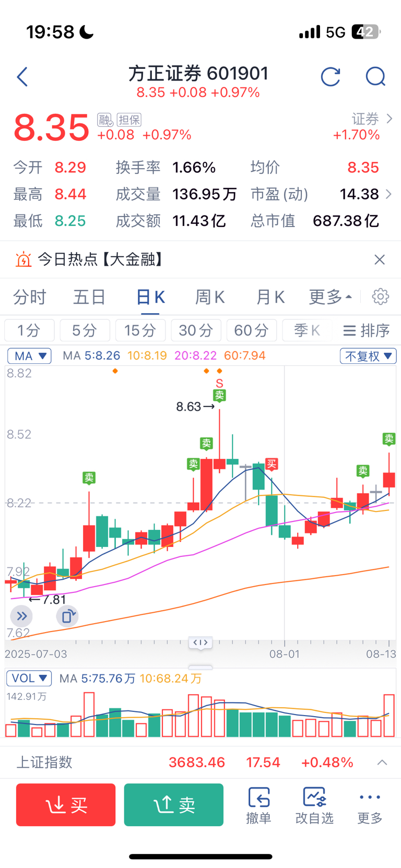401x868 pixels.
Task: Tap the double-arrow expand chart icon
Action: (x=21, y=616)
